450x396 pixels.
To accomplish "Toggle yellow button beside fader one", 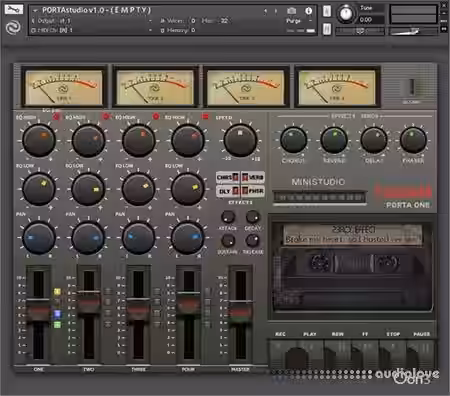I will click(57, 292).
